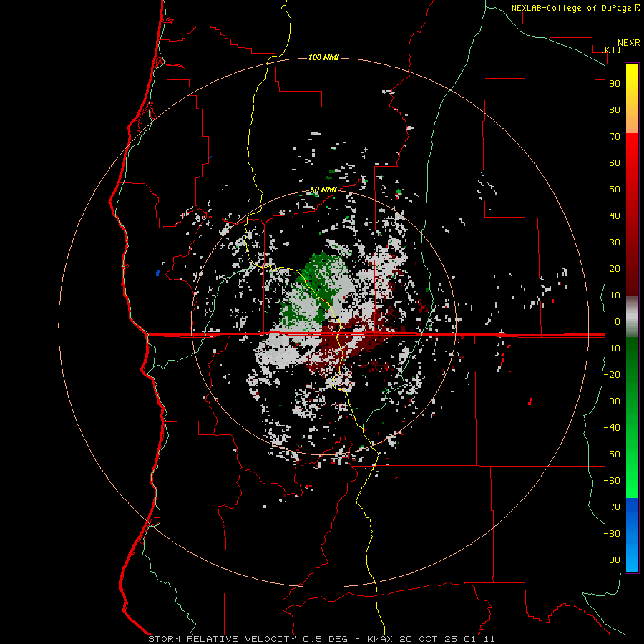Screen dimensions: 644x644
Task: Click the Storm Relative Velocity caption at bottom
Action: (x=321, y=639)
